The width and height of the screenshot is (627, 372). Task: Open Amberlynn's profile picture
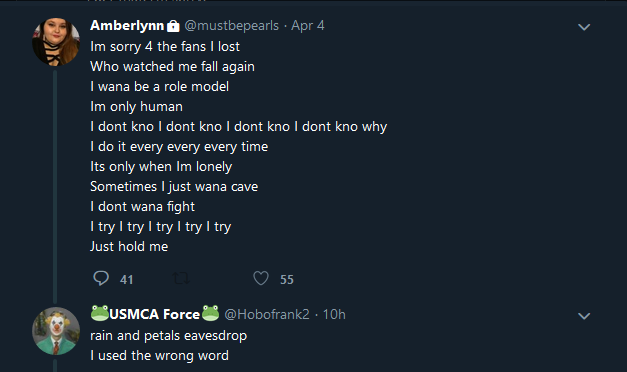(56, 42)
